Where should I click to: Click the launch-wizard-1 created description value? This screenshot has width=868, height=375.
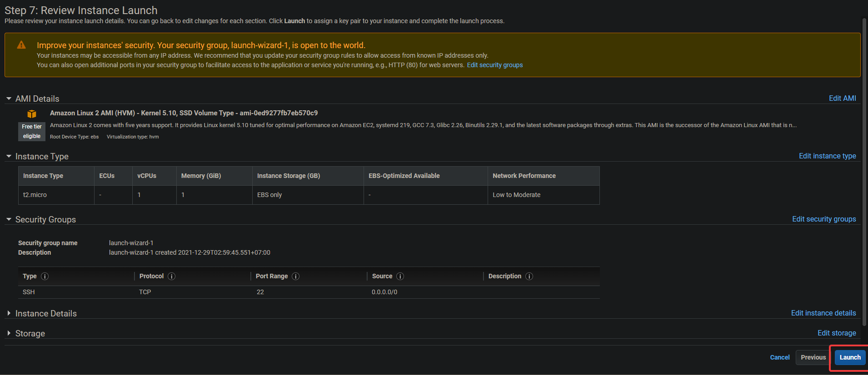point(190,252)
